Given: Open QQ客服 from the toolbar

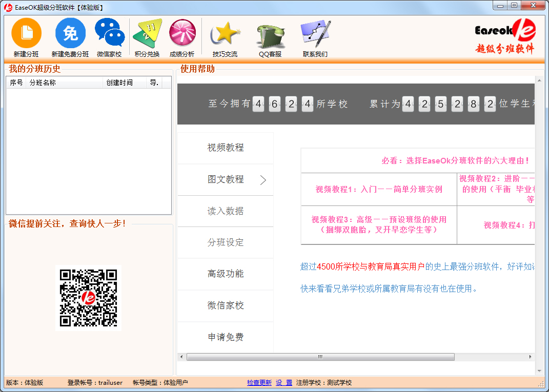Looking at the screenshot, I should 270,35.
